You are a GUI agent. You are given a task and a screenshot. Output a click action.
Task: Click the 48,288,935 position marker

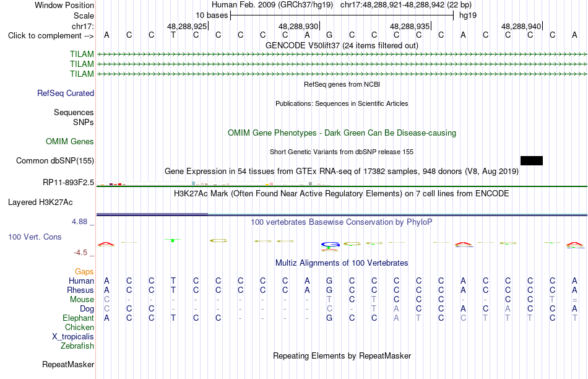tap(410, 26)
